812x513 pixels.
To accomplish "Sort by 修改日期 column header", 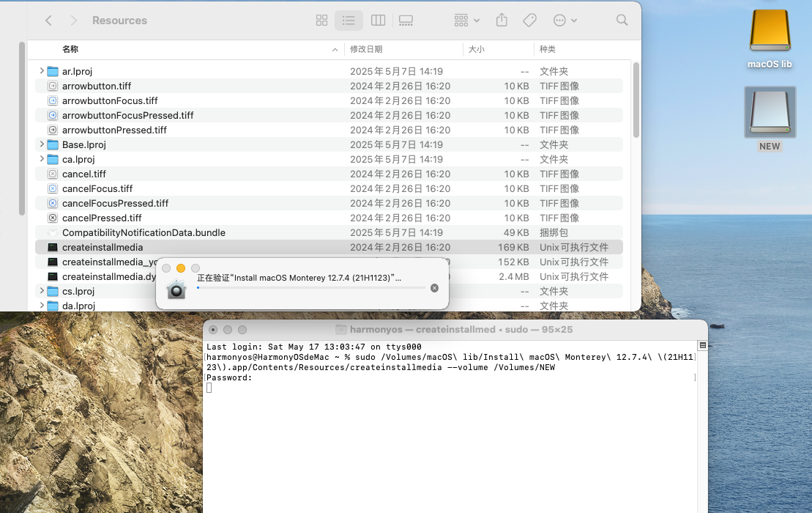I will pyautogui.click(x=366, y=49).
